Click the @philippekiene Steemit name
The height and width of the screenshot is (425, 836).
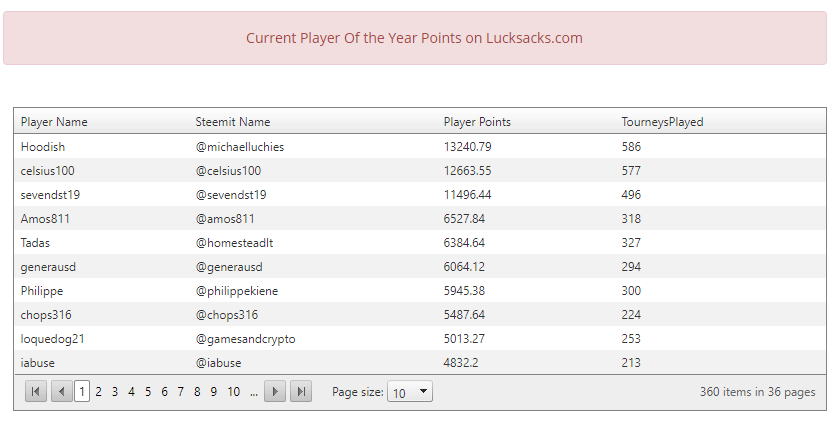(237, 291)
